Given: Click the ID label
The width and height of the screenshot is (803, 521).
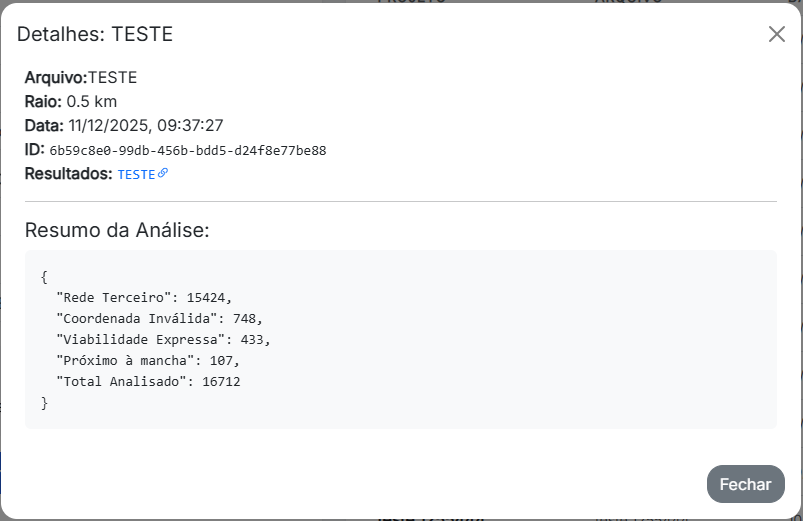Looking at the screenshot, I should pos(34,150).
